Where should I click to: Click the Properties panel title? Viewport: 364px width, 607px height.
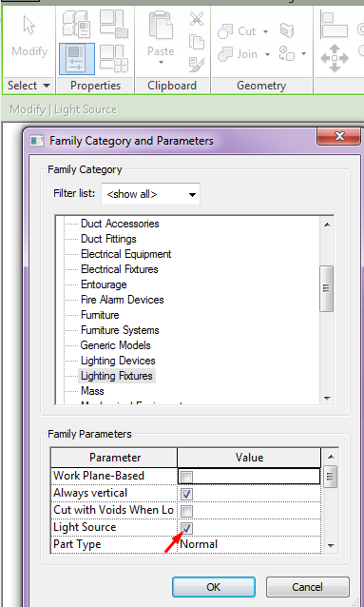[x=95, y=86]
